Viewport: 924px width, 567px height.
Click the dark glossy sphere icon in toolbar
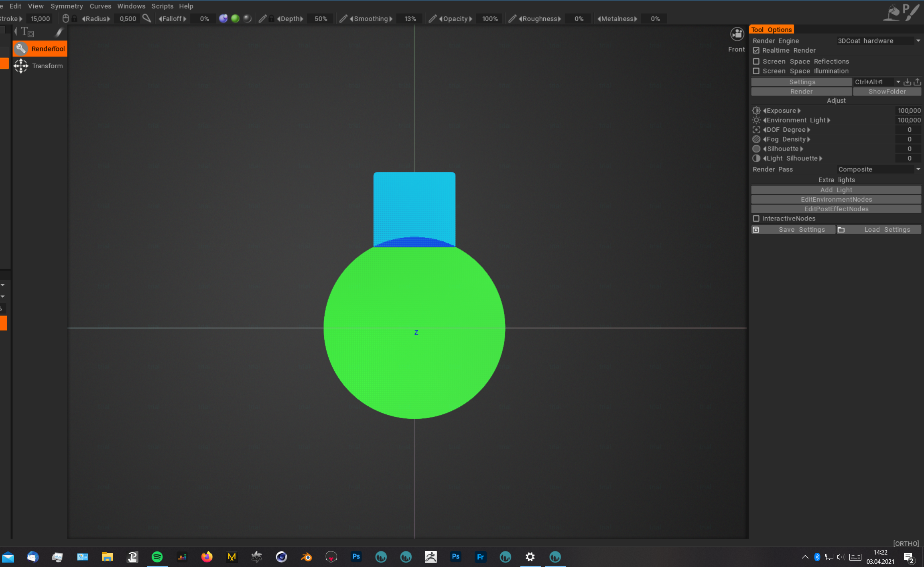click(x=248, y=19)
